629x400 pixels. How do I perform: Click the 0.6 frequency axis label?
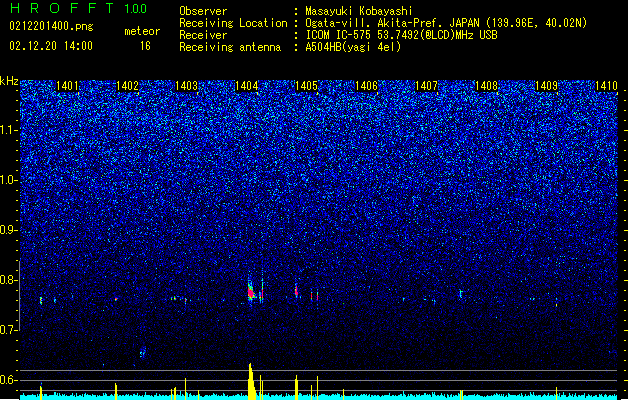(x=9, y=380)
